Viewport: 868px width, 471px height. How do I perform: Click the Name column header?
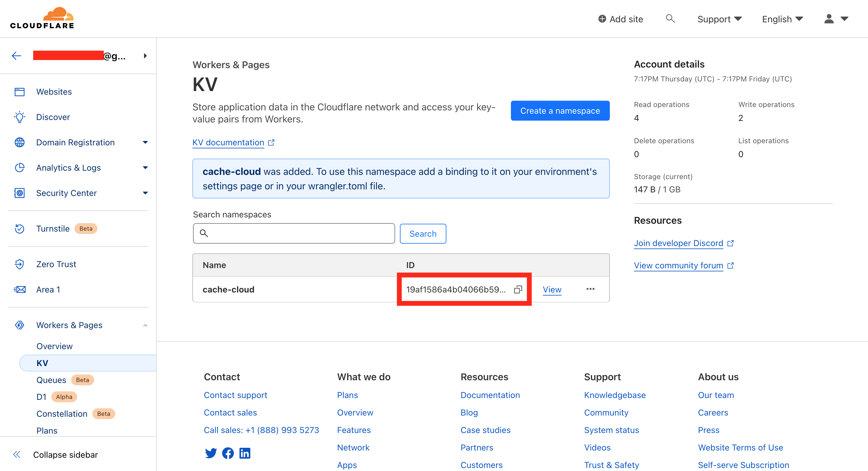(x=214, y=265)
